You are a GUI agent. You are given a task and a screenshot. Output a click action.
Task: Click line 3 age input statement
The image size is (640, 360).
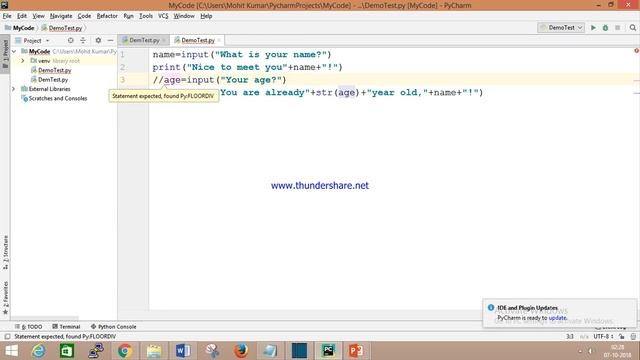tap(220, 80)
